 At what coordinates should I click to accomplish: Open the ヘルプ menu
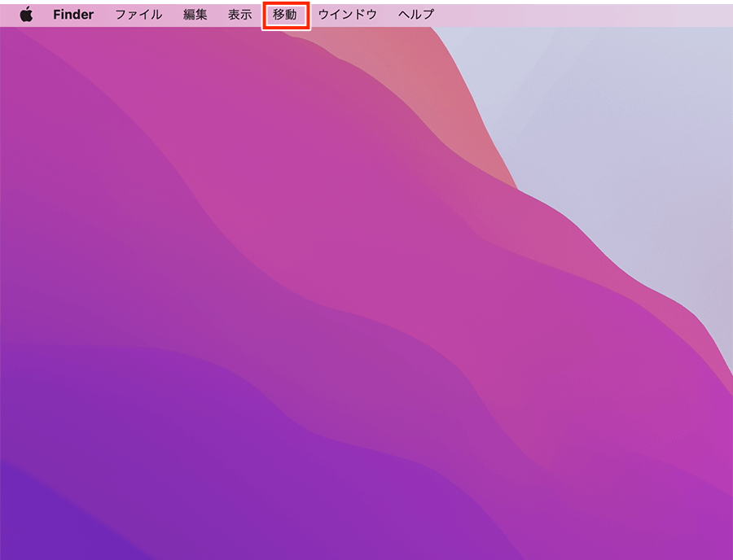416,15
